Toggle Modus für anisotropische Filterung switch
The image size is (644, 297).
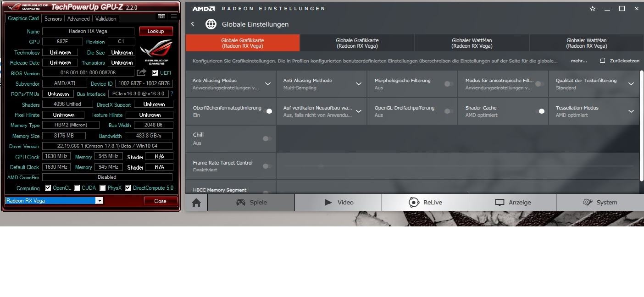(540, 84)
